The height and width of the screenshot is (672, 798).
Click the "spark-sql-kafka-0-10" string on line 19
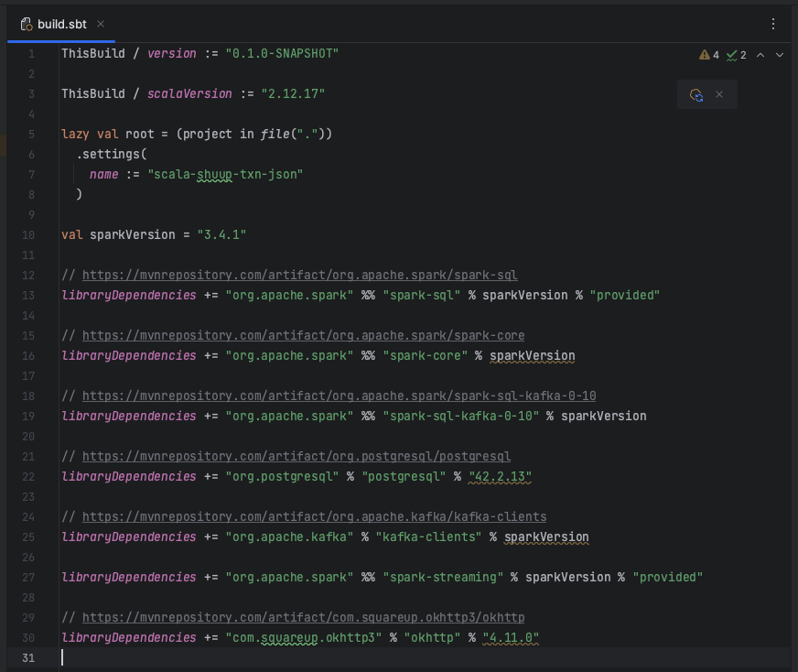pyautogui.click(x=460, y=416)
